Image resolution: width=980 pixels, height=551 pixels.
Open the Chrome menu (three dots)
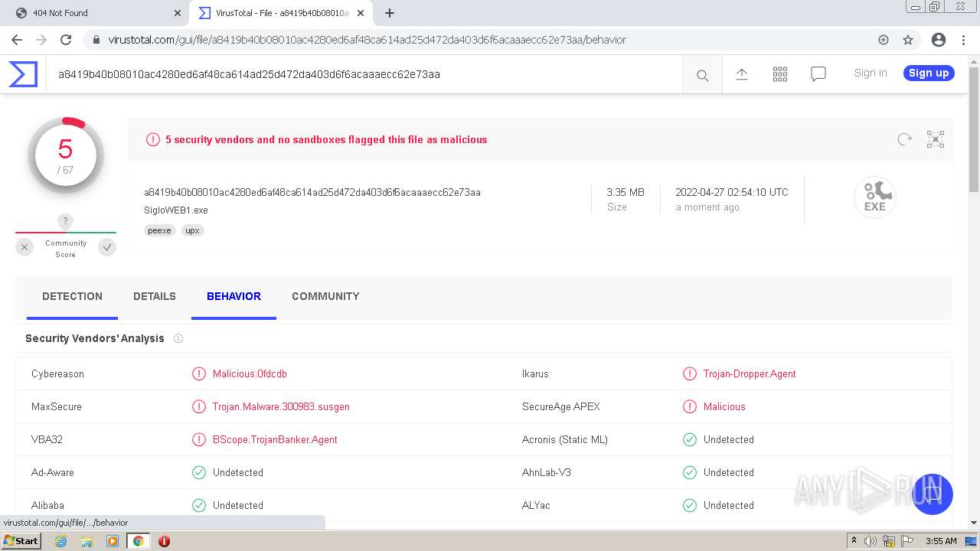(x=963, y=40)
